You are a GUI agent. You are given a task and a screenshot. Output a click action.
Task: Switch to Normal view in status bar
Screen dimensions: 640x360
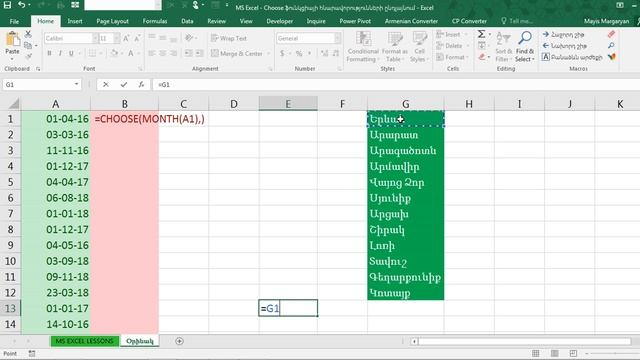pyautogui.click(x=536, y=353)
